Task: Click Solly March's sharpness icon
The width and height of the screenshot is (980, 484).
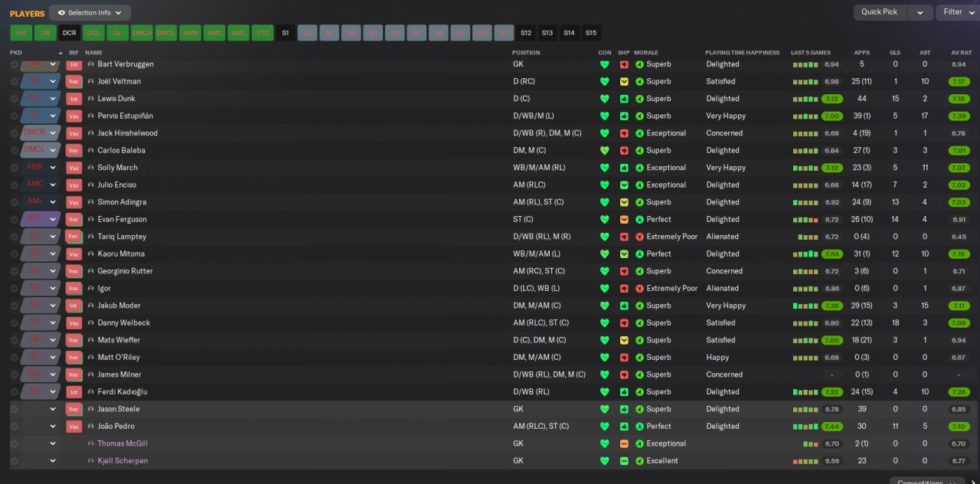Action: pyautogui.click(x=624, y=168)
